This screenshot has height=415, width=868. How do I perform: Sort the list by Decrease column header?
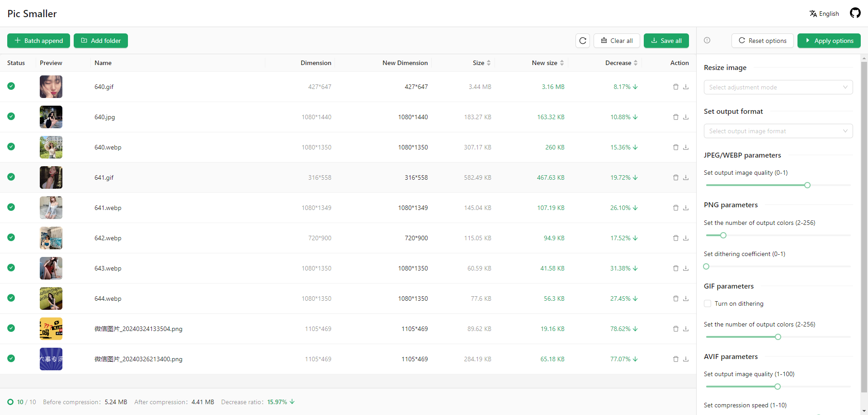point(621,63)
